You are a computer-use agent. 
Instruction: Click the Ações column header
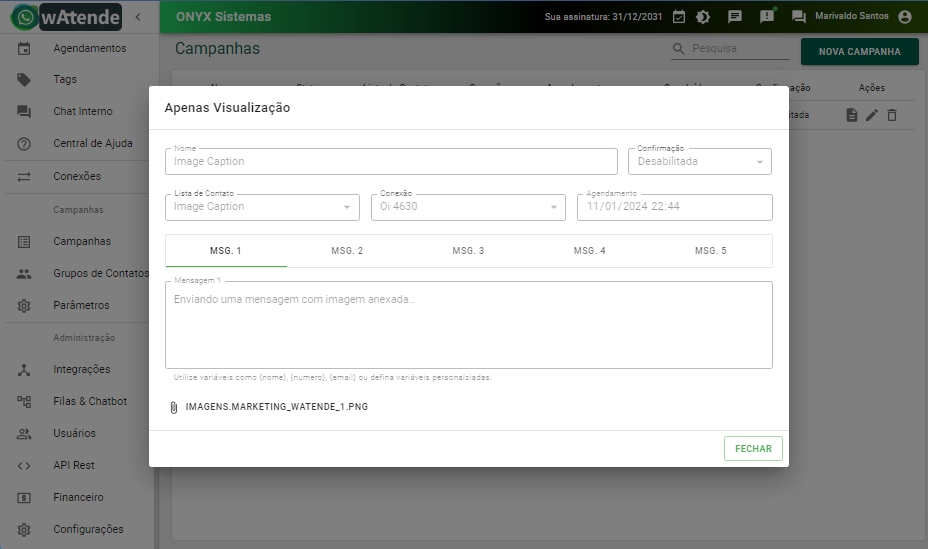[x=872, y=88]
